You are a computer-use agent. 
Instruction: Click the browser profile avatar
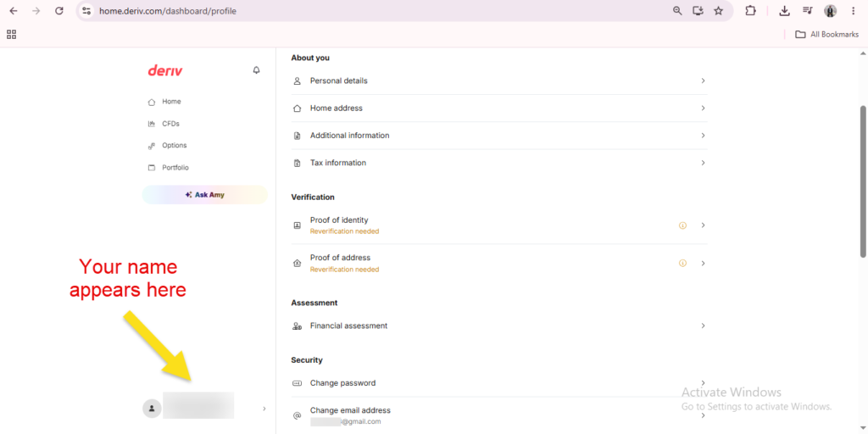(x=831, y=10)
